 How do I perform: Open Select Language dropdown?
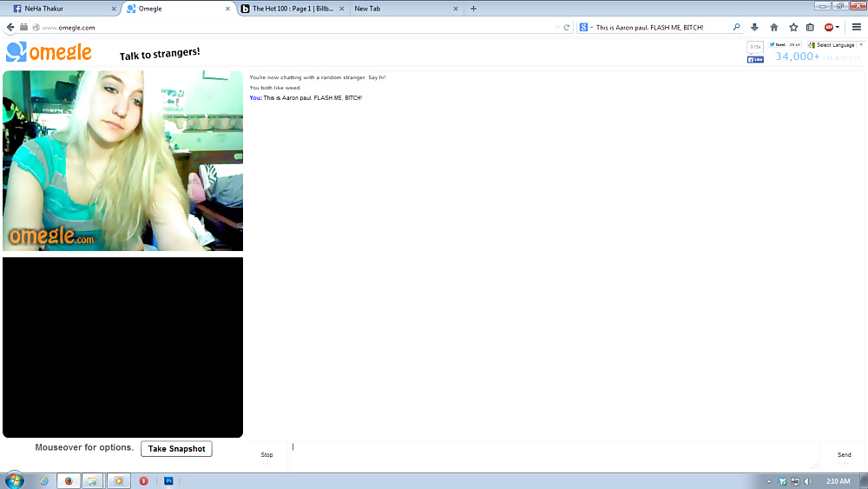pyautogui.click(x=835, y=45)
